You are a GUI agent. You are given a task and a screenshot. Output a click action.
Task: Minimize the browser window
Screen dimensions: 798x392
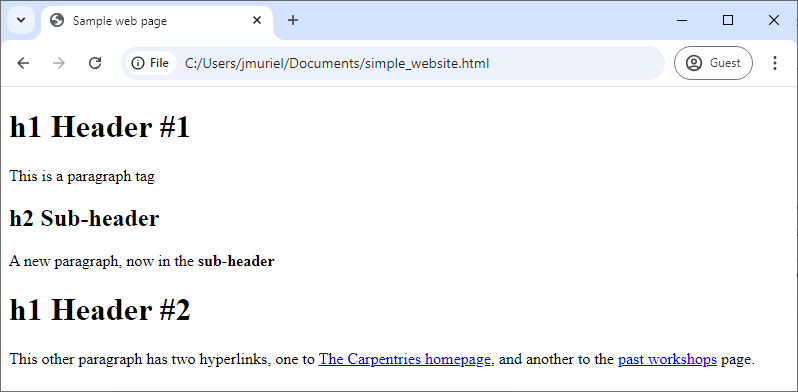pos(682,20)
